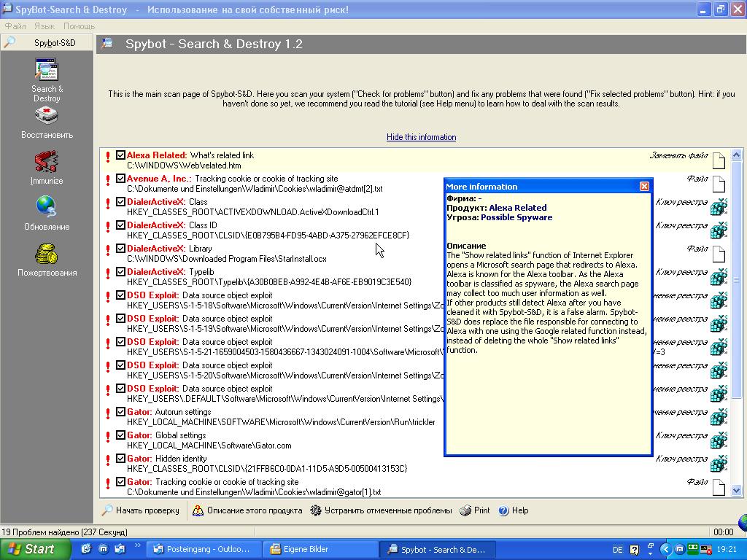Image resolution: width=747 pixels, height=560 pixels.
Task: Open the Файл menu
Action: pos(15,26)
